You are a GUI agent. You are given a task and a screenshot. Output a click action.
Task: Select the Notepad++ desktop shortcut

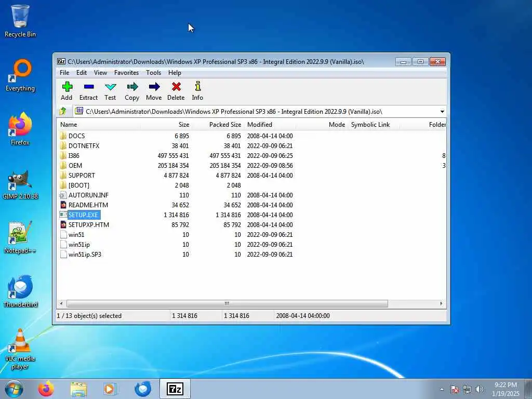[x=20, y=237]
